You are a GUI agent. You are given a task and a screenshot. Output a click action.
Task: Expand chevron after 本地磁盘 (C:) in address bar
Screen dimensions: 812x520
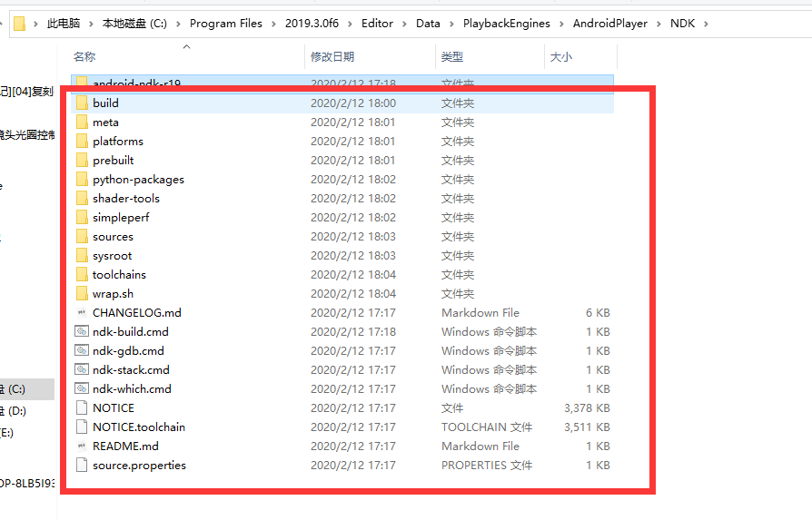point(178,24)
